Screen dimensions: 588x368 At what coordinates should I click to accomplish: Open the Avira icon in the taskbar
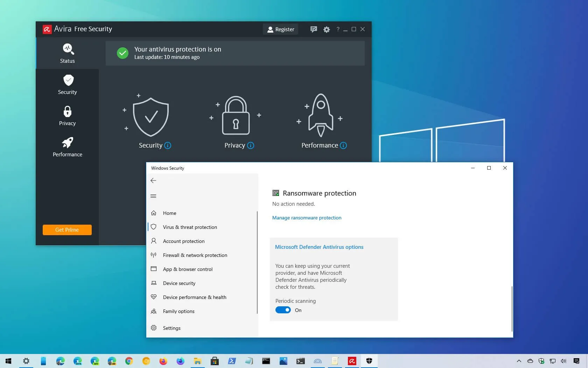click(x=352, y=361)
